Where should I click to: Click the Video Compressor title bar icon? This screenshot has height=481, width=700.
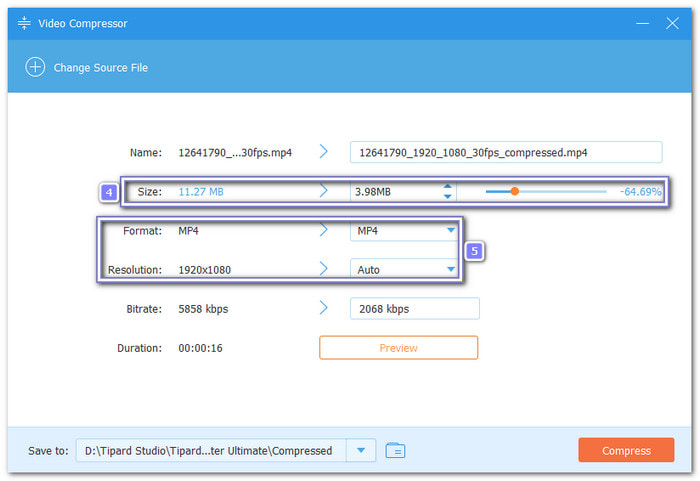click(x=23, y=23)
